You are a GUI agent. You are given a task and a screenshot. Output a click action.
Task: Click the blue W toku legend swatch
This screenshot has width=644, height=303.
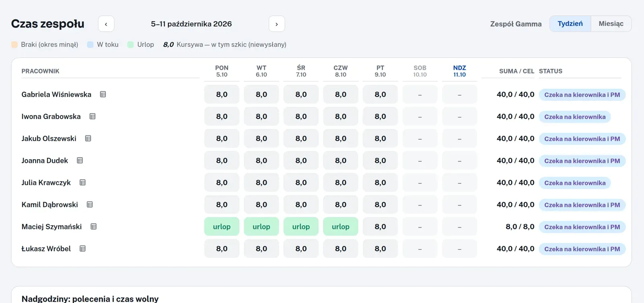point(90,45)
